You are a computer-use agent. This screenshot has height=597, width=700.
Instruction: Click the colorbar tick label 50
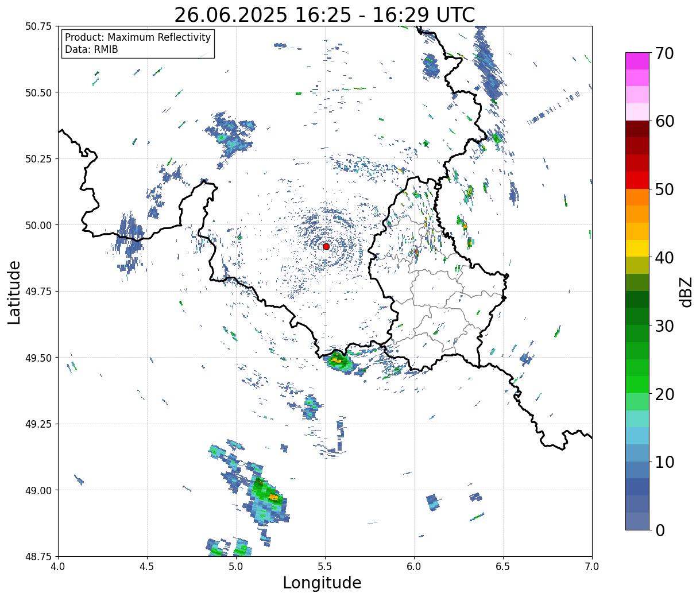click(664, 189)
